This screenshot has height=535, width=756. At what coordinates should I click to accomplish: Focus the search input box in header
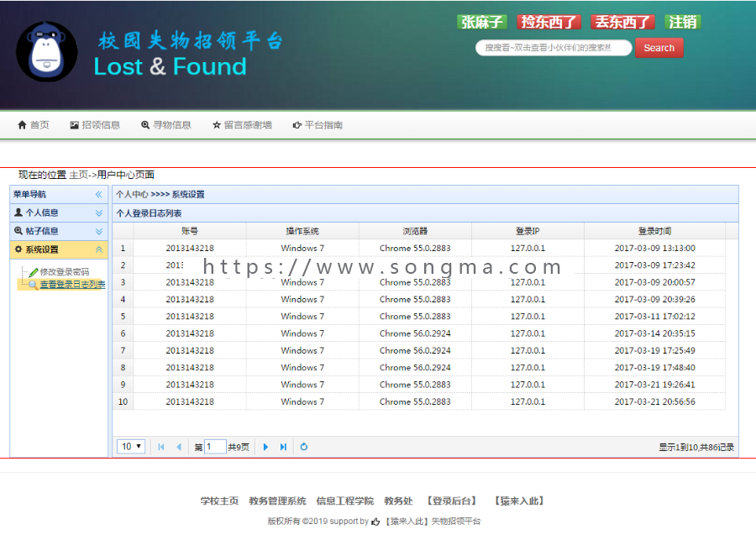[x=554, y=48]
